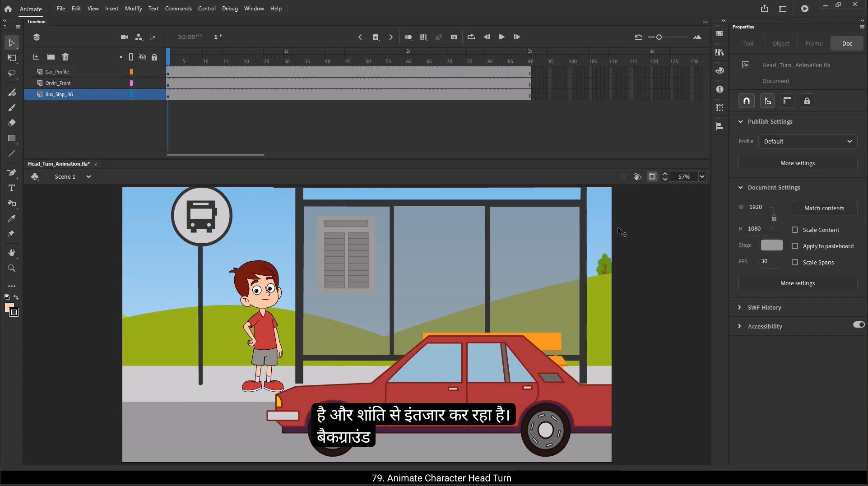Open the Align panel icon
This screenshot has height=486, width=868.
pos(719,126)
